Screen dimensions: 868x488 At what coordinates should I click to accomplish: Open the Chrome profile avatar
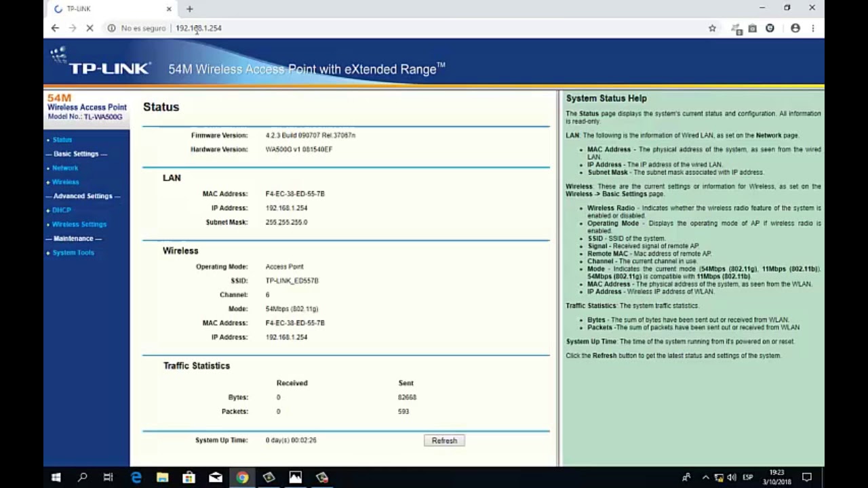point(795,28)
